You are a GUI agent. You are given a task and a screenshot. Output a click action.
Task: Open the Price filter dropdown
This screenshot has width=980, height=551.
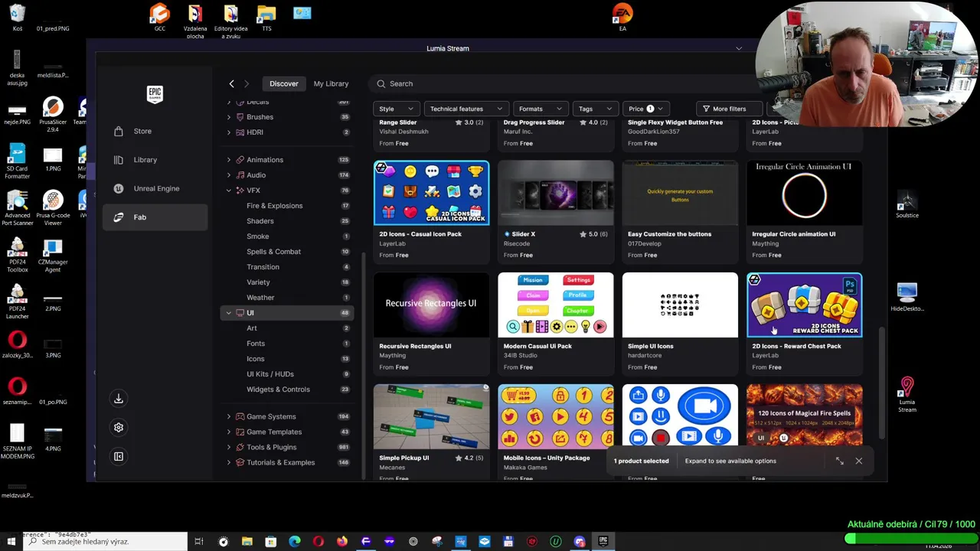coord(646,109)
